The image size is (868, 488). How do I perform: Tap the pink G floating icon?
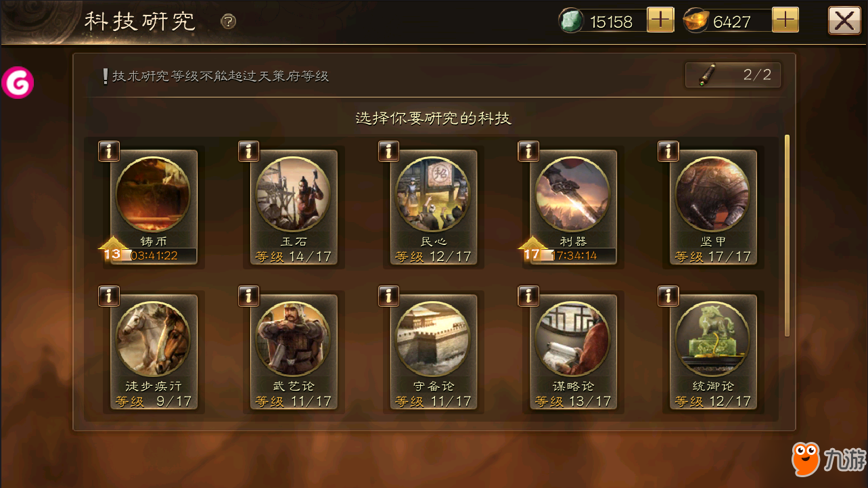17,83
